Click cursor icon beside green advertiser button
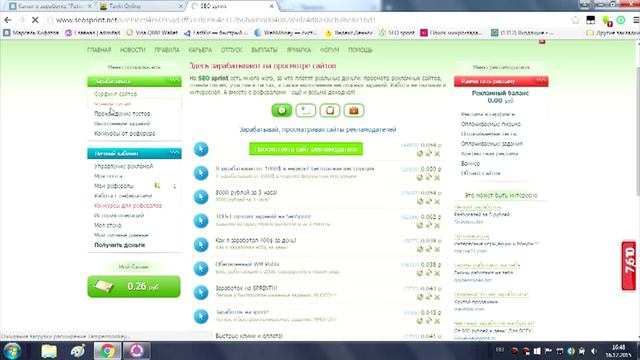The height and width of the screenshot is (360, 640). point(201,149)
